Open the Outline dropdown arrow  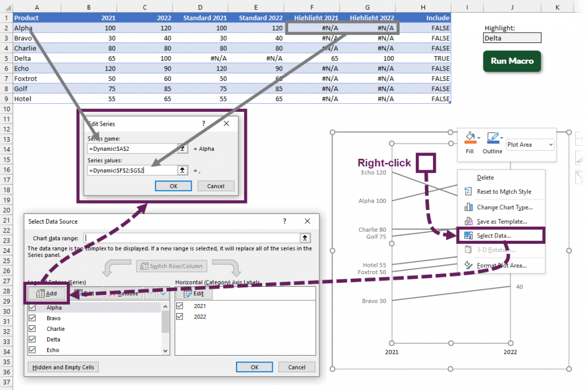pyautogui.click(x=501, y=138)
